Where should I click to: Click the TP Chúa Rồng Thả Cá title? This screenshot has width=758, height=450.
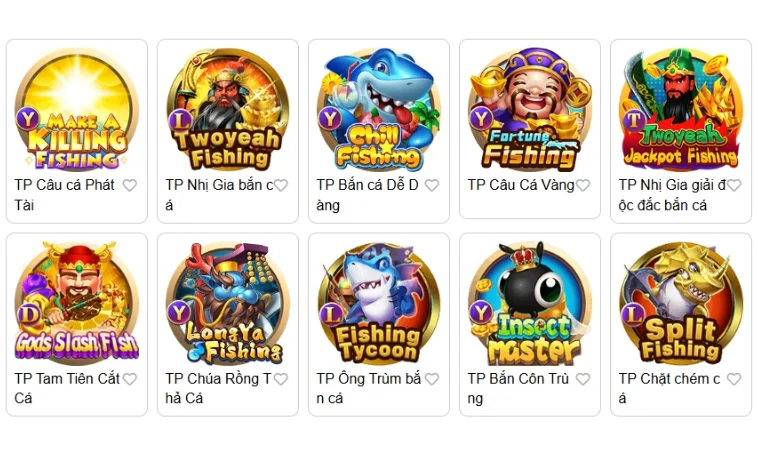[x=219, y=388]
